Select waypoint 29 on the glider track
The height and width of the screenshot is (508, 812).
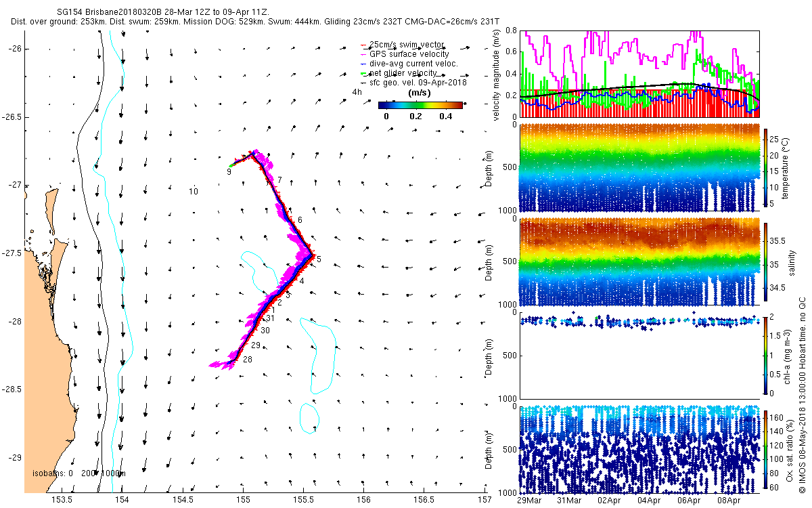(256, 345)
